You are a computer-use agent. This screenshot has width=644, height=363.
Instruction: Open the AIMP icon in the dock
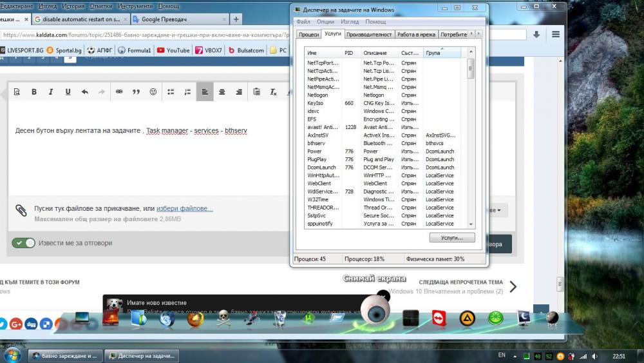click(467, 319)
